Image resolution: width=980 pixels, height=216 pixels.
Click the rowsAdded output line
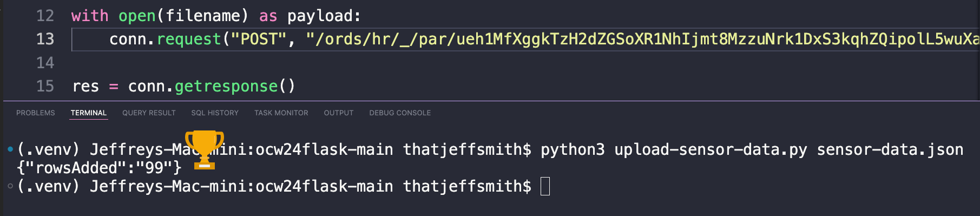point(100,168)
